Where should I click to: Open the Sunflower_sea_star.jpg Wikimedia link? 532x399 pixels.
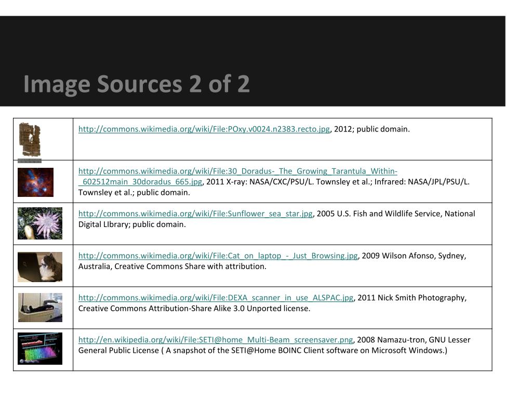point(195,214)
